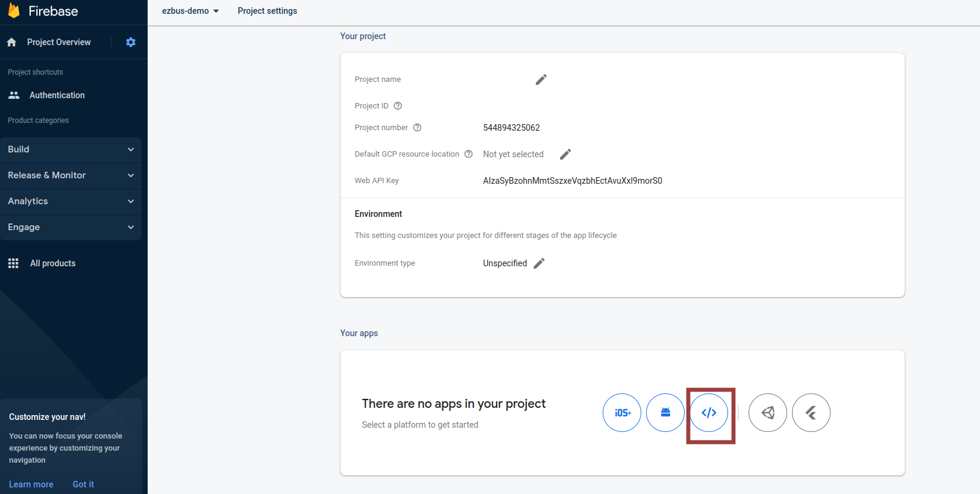Click the project number 544894325062
This screenshot has height=494, width=980.
click(x=512, y=128)
